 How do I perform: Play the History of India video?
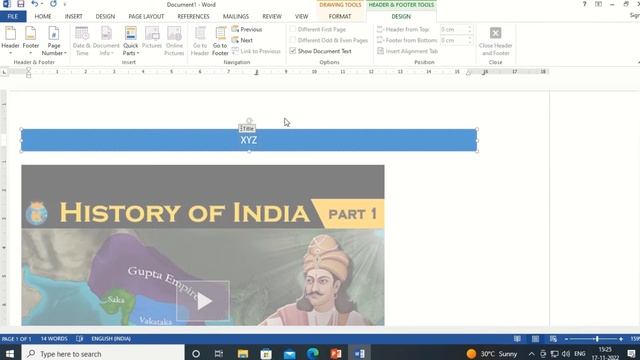[203, 301]
